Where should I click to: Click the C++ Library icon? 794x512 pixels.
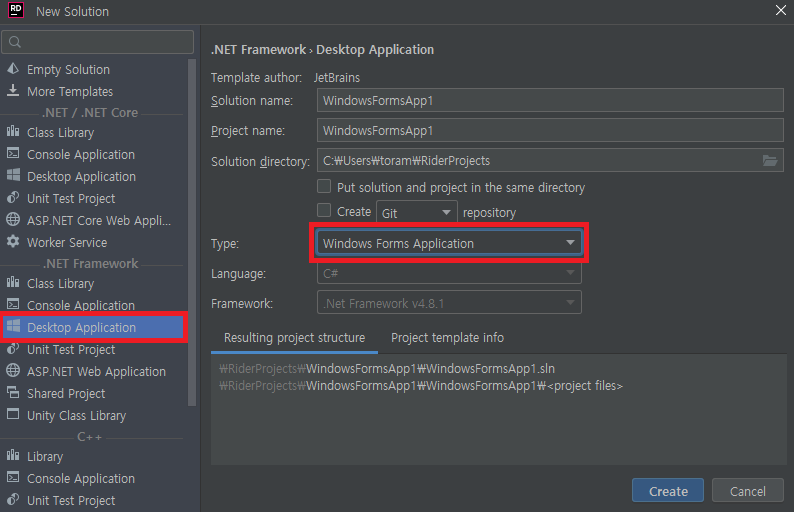pyautogui.click(x=13, y=455)
